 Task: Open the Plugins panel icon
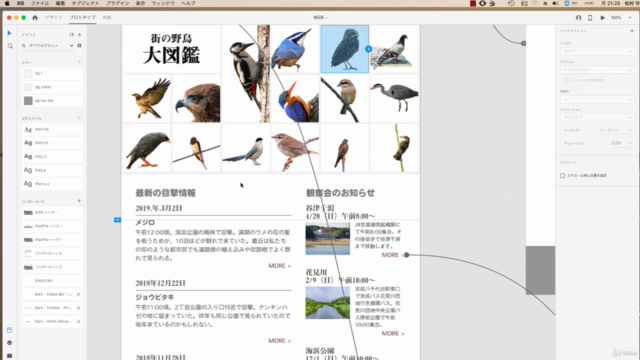tap(9, 356)
